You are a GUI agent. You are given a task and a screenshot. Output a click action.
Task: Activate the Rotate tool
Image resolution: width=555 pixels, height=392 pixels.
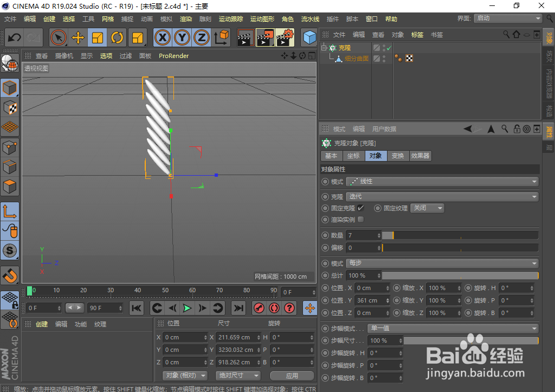tap(117, 37)
